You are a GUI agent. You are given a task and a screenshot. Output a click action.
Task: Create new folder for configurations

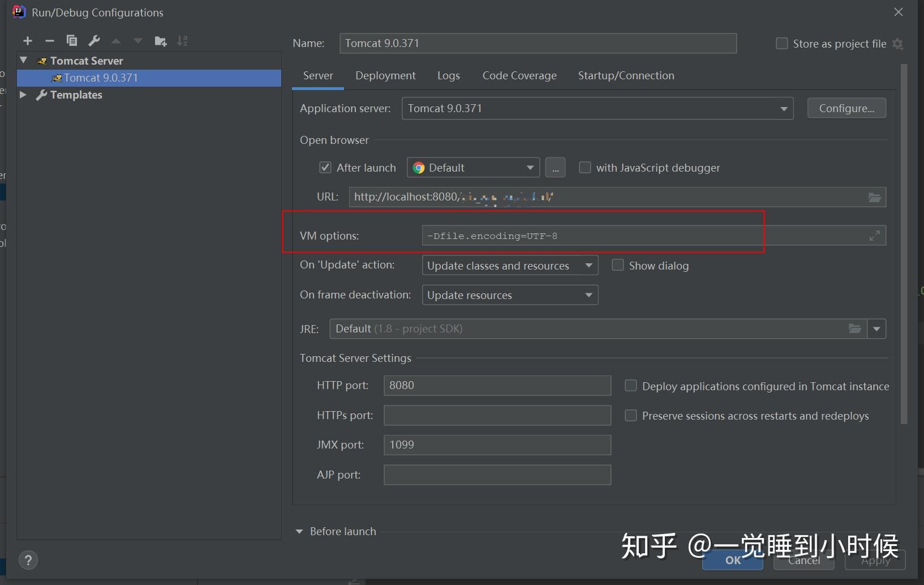point(161,41)
